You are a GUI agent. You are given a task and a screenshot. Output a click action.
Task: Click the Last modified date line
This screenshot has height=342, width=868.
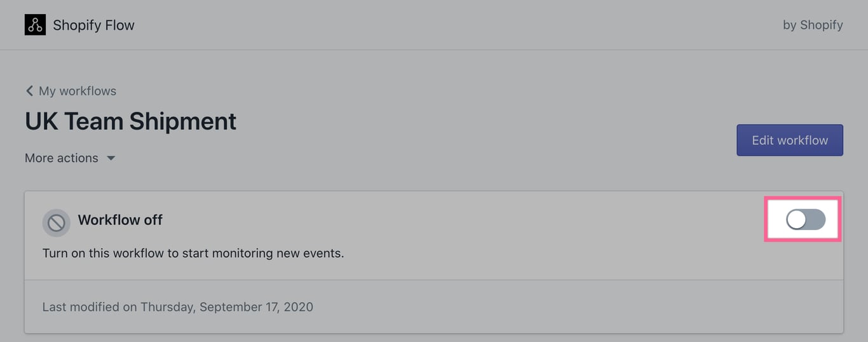178,307
